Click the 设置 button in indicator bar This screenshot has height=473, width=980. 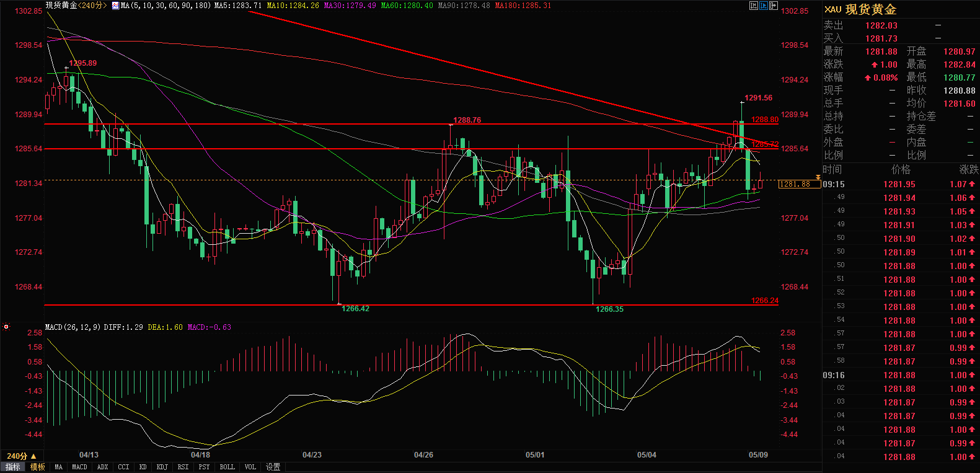273,467
